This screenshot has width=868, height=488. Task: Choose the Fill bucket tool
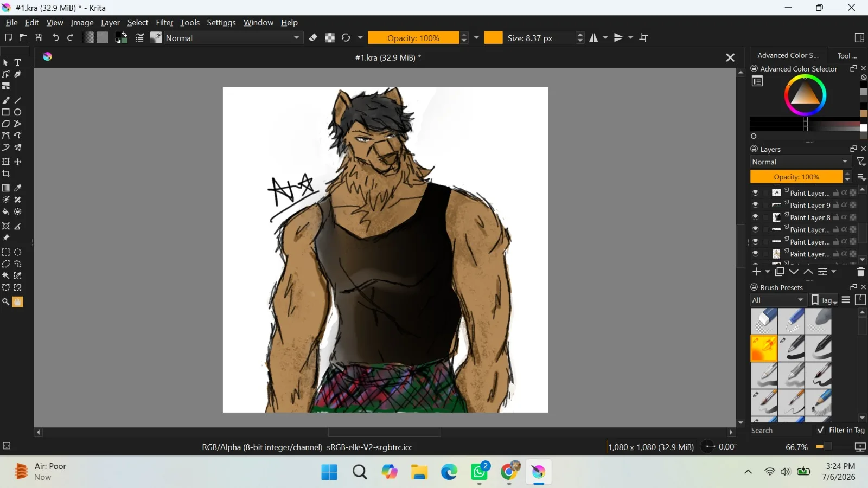point(6,212)
